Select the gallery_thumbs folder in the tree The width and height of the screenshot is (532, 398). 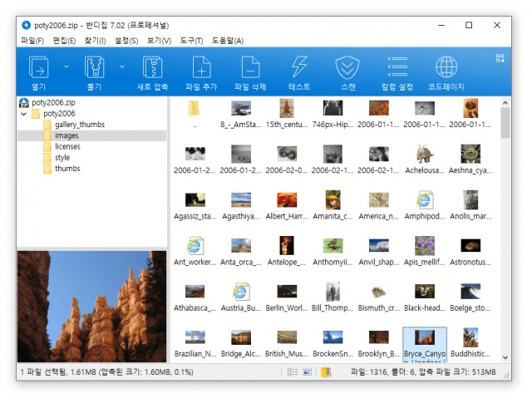pos(79,125)
